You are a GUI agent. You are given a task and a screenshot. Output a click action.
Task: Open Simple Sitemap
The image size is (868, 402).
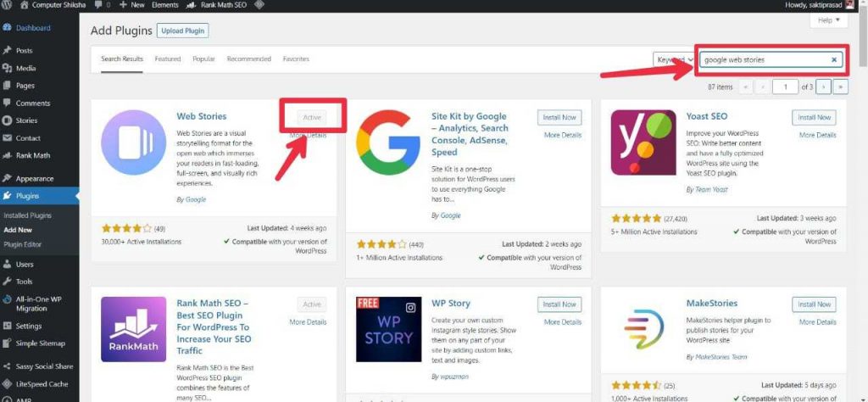tap(40, 343)
